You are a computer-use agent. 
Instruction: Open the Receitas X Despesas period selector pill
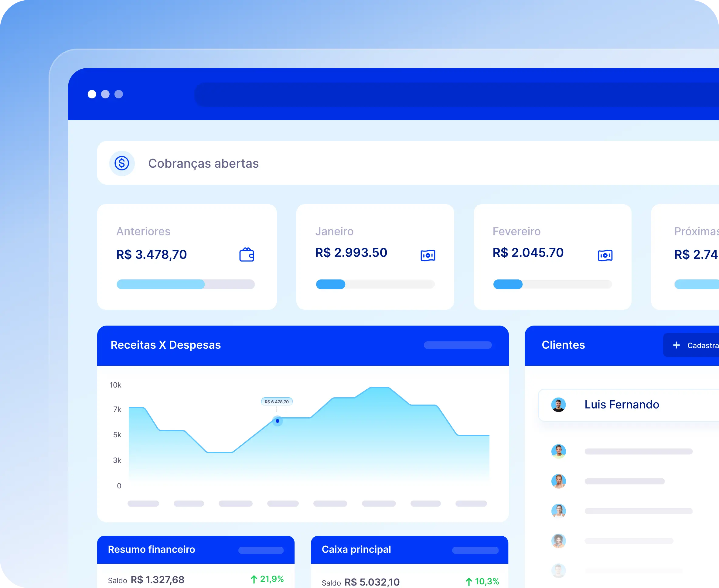[x=458, y=345]
